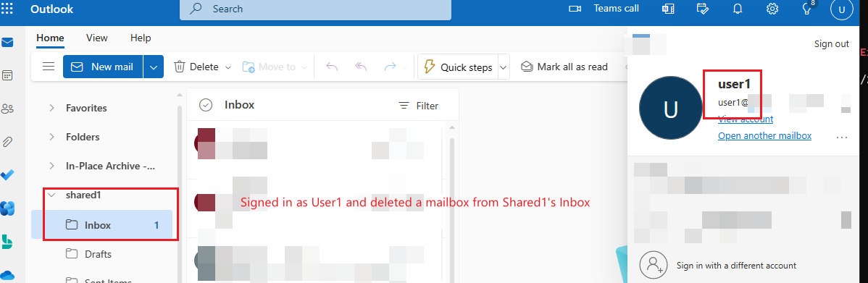Open the Quick steps dropdown arrow

tap(504, 67)
